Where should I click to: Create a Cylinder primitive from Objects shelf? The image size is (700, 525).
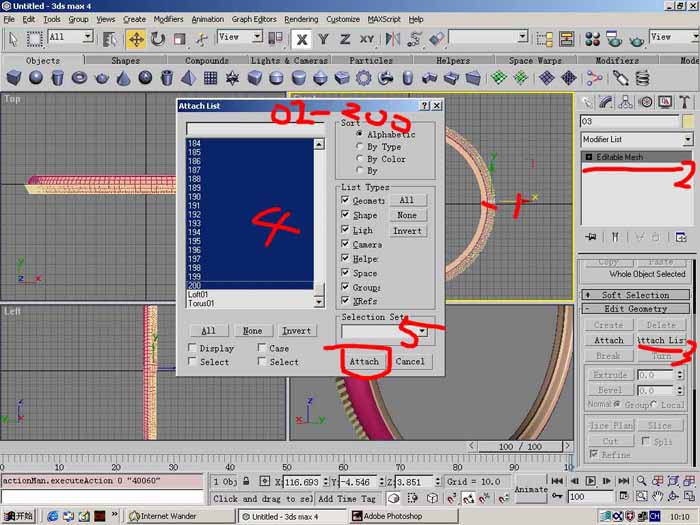pos(58,78)
